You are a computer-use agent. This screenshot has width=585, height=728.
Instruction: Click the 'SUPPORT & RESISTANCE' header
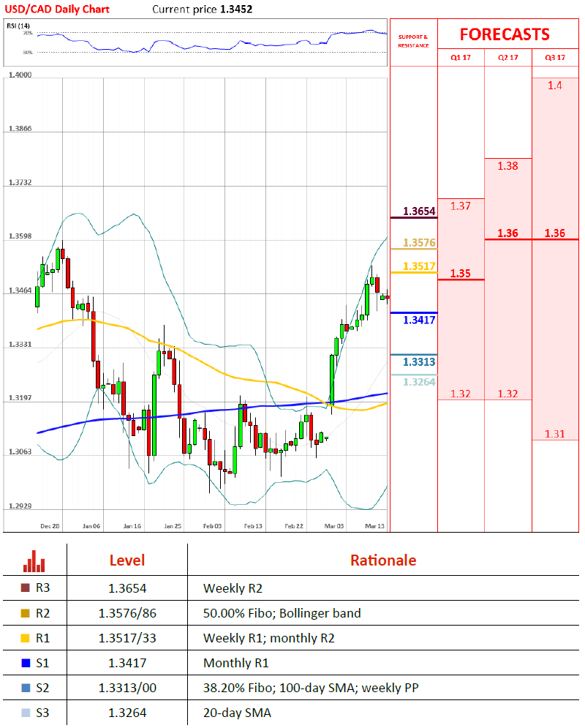(413, 41)
